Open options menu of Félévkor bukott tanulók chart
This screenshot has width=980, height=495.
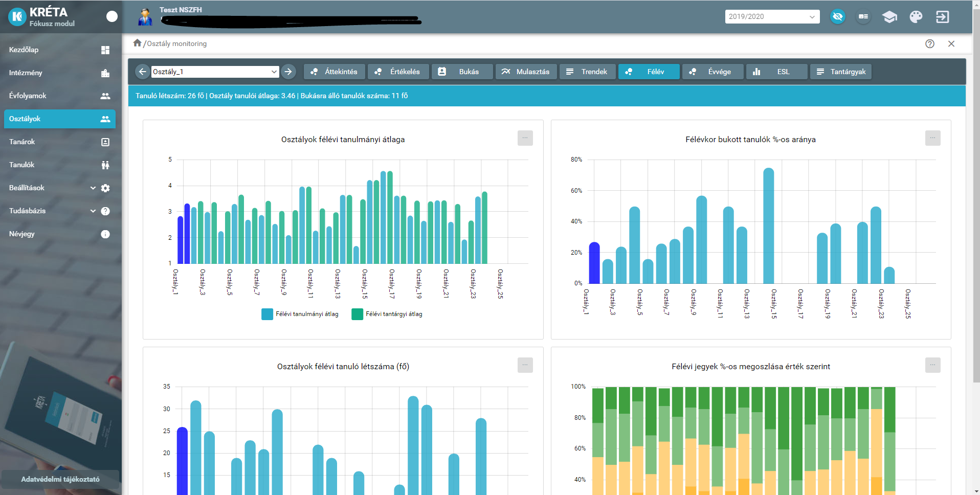pyautogui.click(x=932, y=138)
